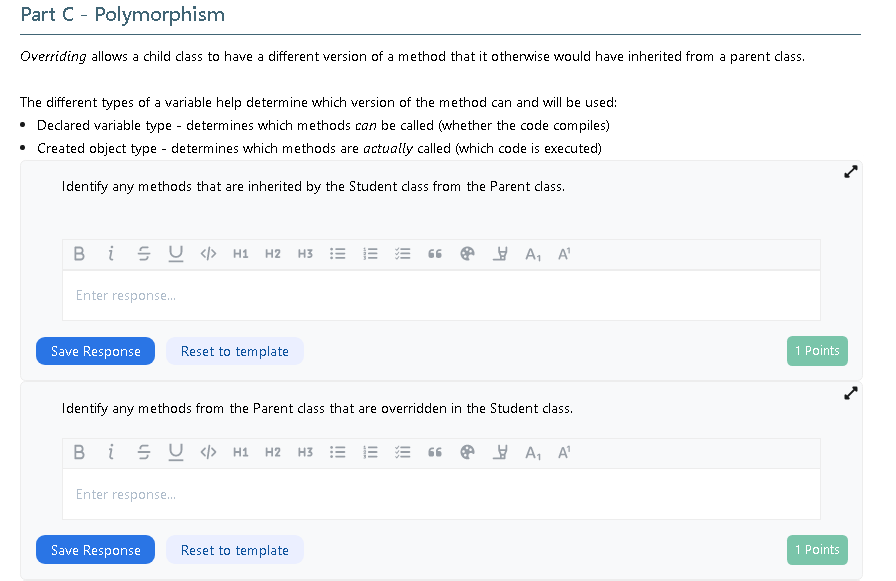Insert numbered list in overridden methods editor
This screenshot has height=581, width=896.
coord(370,452)
